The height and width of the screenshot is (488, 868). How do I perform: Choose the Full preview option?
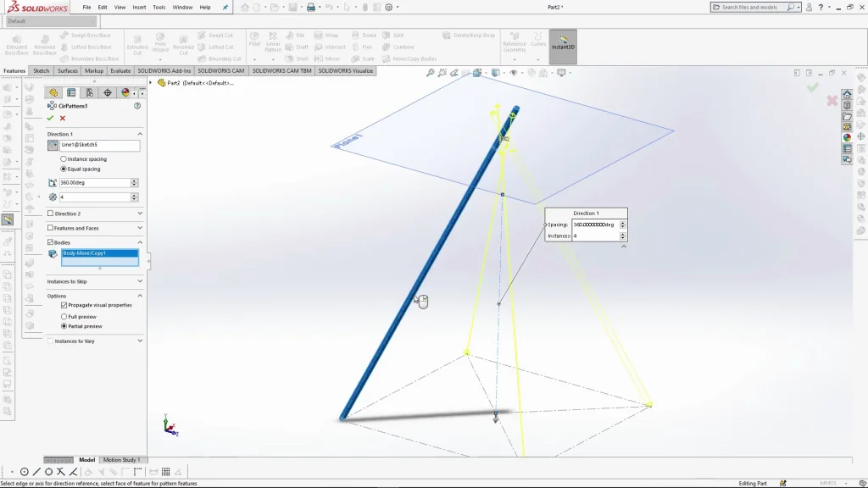pos(64,316)
